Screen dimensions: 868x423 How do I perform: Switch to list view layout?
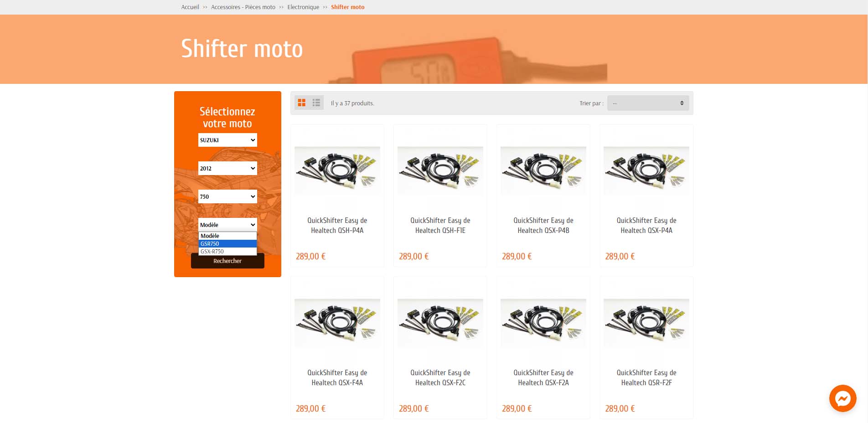tap(316, 103)
